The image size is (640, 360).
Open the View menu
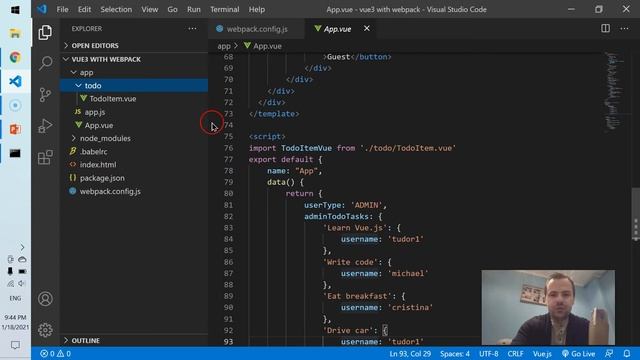150,9
